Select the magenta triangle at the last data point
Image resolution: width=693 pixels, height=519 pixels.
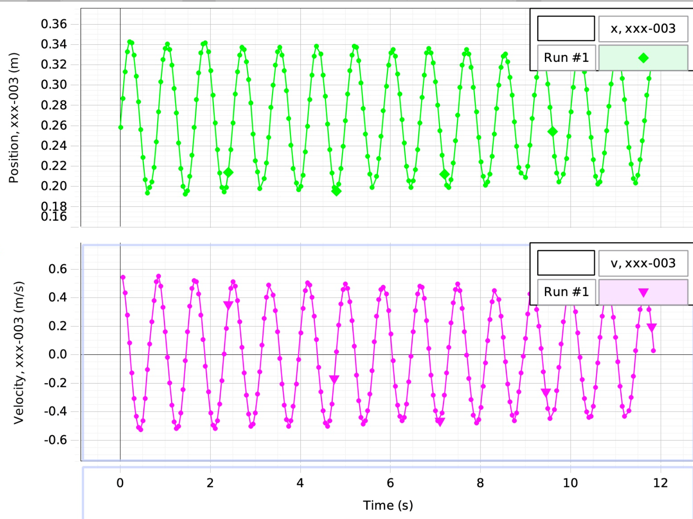(651, 328)
